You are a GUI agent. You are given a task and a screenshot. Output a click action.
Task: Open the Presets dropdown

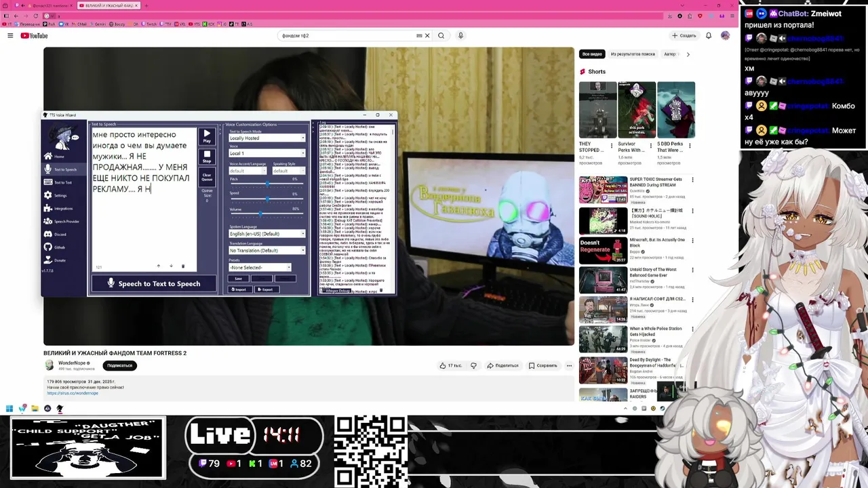click(260, 268)
